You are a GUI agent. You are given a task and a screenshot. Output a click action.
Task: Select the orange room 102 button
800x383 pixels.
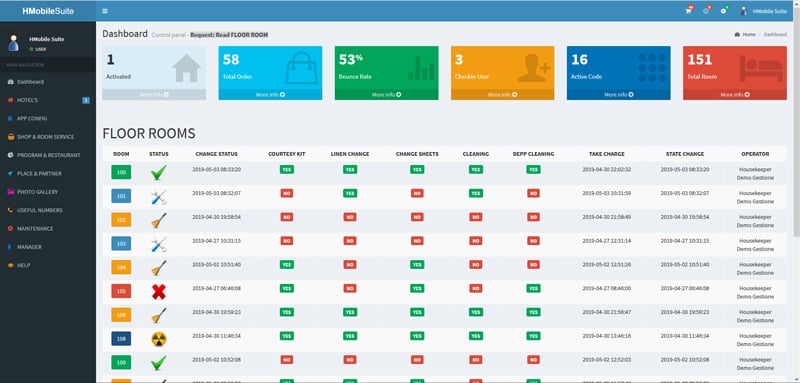tap(121, 220)
